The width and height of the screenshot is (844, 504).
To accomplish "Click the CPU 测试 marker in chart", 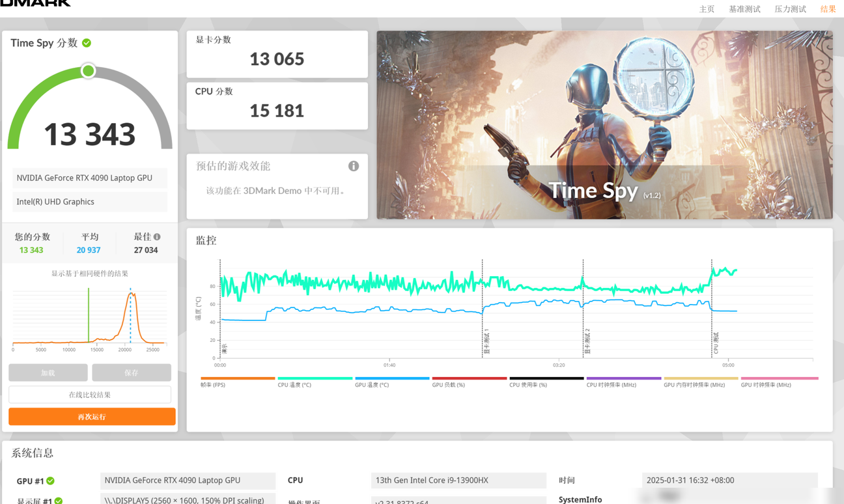I will coord(715,343).
